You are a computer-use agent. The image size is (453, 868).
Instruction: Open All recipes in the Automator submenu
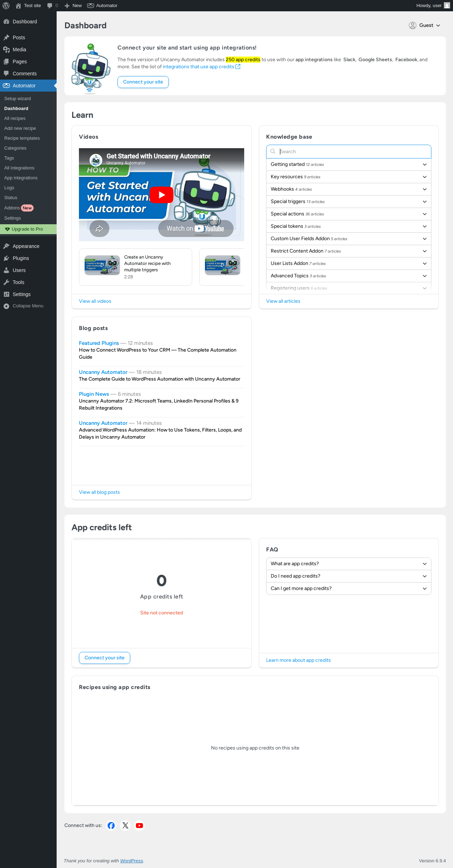click(15, 118)
